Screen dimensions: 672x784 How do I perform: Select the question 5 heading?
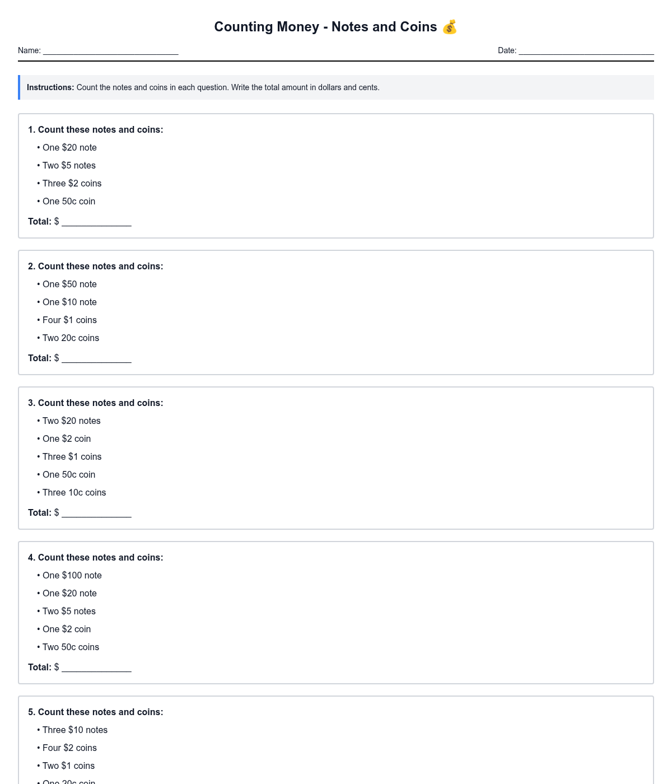pyautogui.click(x=96, y=712)
